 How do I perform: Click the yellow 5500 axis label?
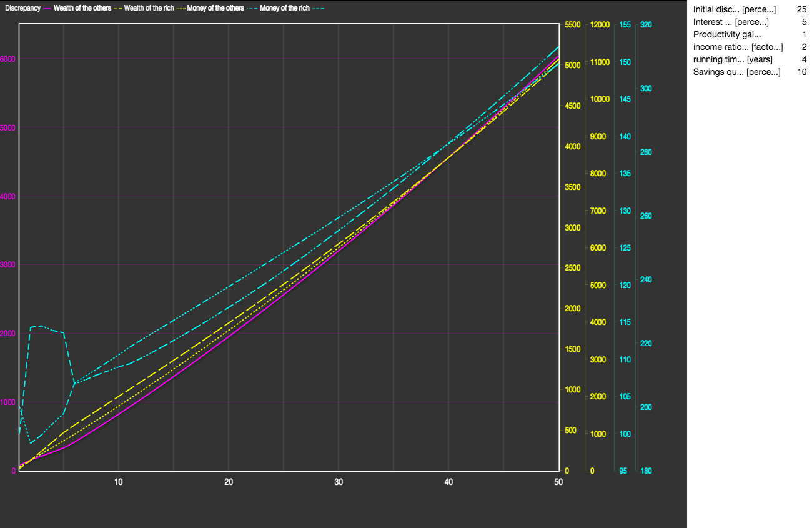pos(573,25)
